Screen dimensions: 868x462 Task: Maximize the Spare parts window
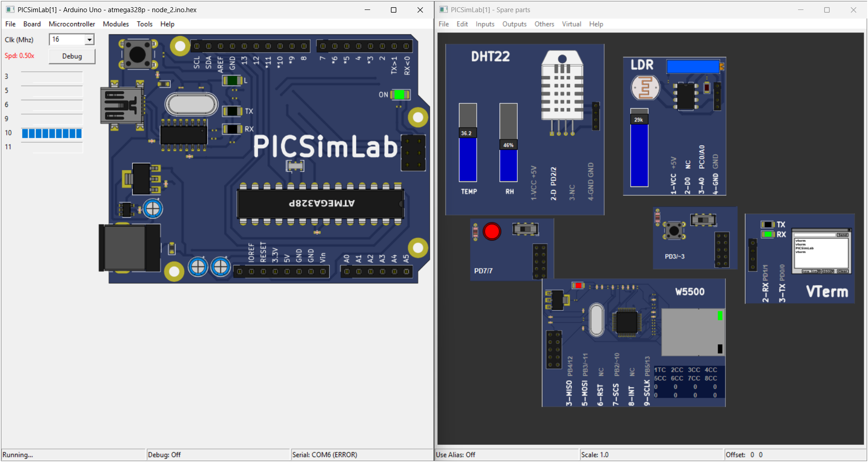click(x=827, y=9)
